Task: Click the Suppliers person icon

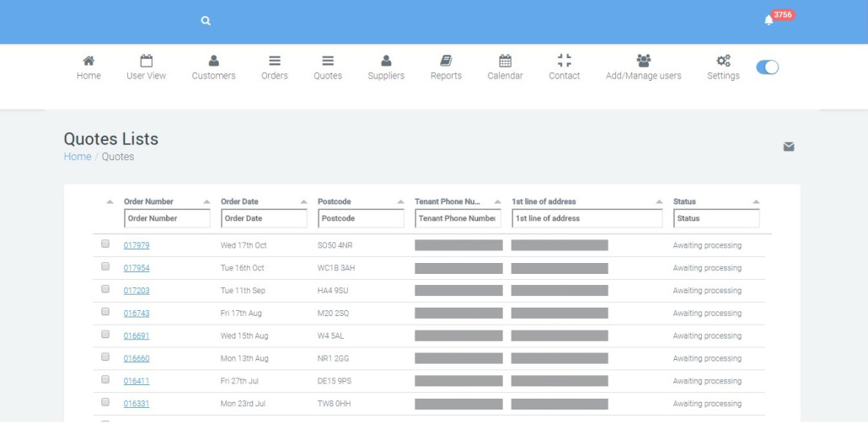Action: [x=387, y=61]
